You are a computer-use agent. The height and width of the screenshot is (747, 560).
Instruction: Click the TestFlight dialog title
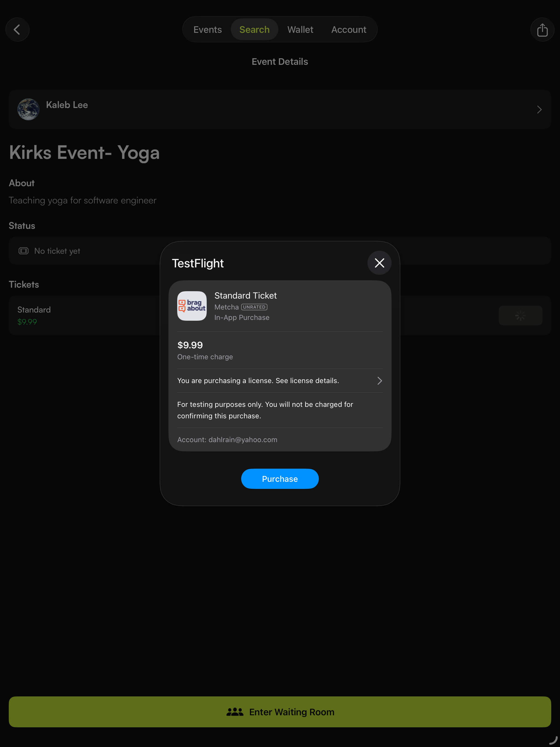198,263
